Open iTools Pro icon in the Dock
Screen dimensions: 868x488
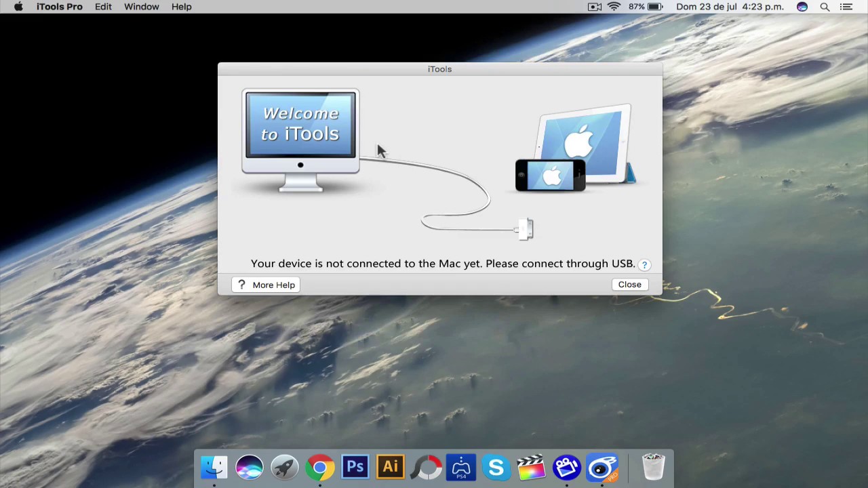click(602, 468)
